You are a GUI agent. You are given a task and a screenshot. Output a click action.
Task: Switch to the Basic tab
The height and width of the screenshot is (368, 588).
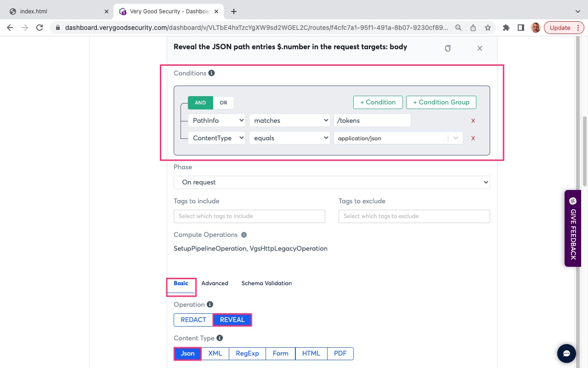pyautogui.click(x=181, y=283)
